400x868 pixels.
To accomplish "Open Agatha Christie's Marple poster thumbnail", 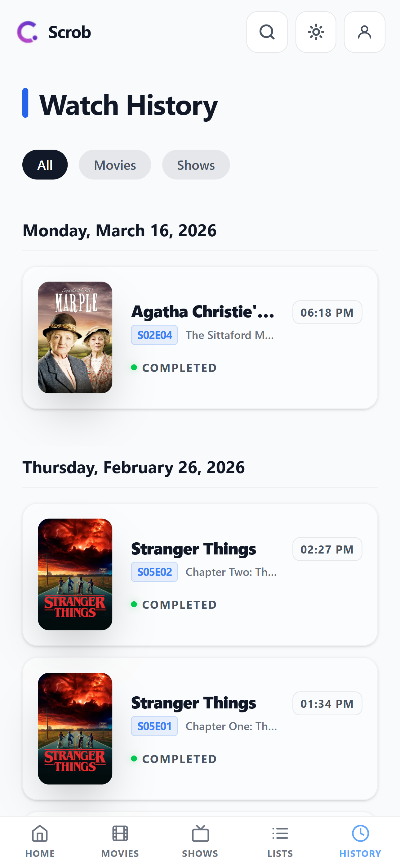I will coord(75,337).
